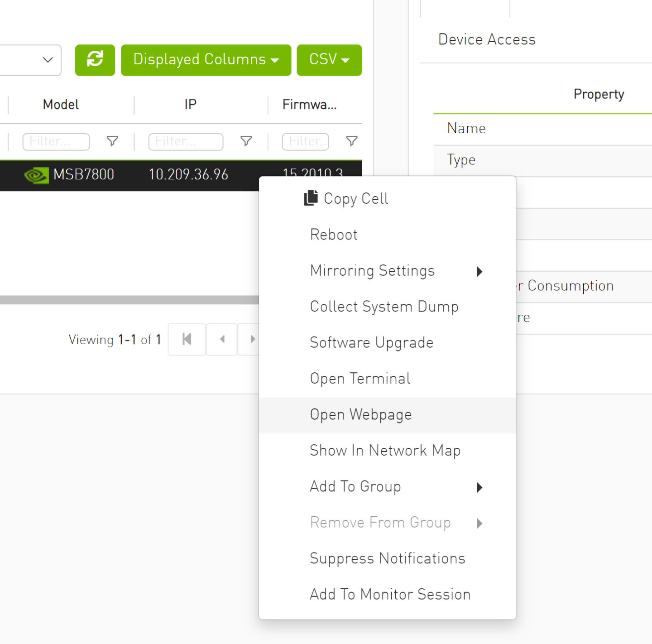
Task: Click the Property column header
Action: click(x=599, y=94)
